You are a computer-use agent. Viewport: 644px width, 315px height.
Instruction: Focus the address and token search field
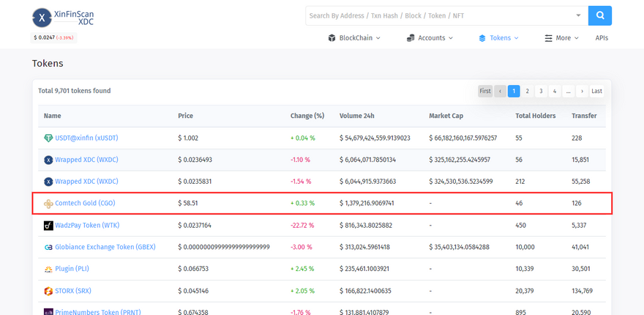438,15
